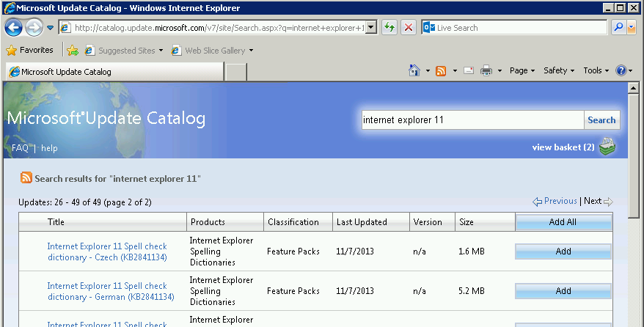
Task: Click the Add All button
Action: 563,222
